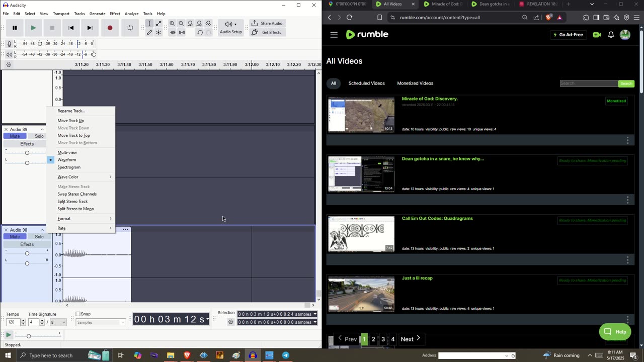Open Rumble hamburger menu

(x=334, y=35)
